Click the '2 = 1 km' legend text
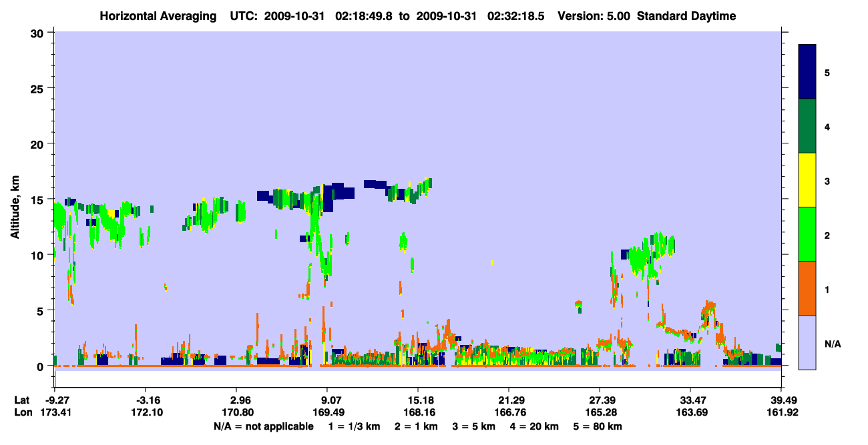868x445 pixels. point(417,426)
